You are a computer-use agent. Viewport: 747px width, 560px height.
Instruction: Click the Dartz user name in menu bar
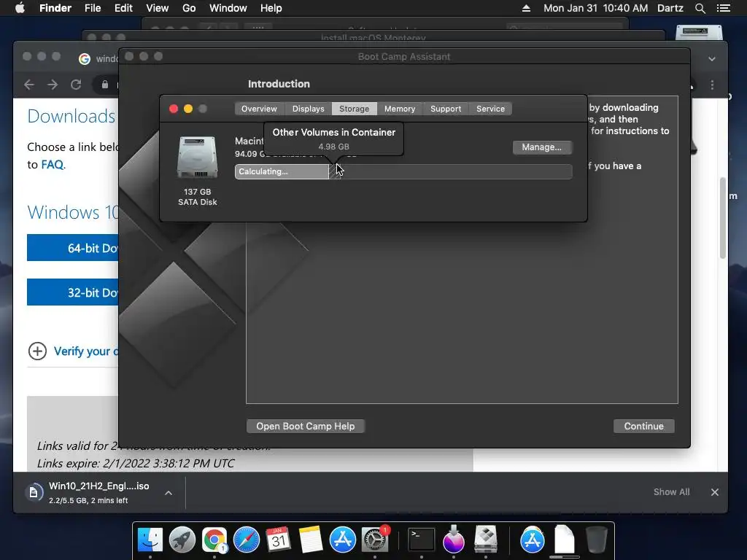pos(670,8)
